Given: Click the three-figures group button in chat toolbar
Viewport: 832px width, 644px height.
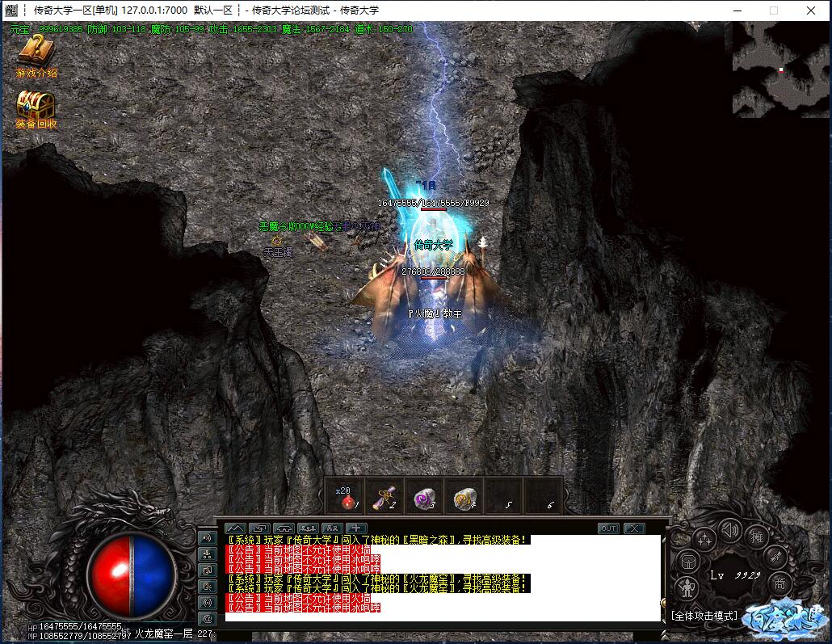Looking at the screenshot, I should (308, 528).
